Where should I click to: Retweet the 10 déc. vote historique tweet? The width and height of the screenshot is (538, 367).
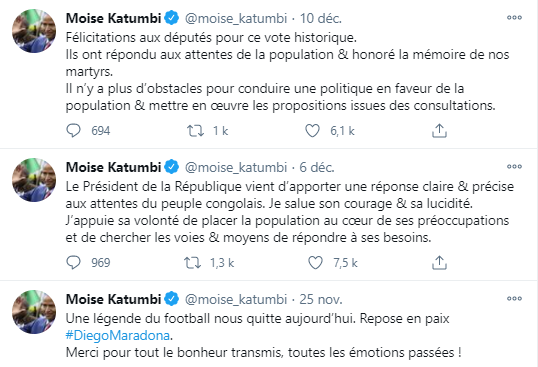[x=195, y=131]
